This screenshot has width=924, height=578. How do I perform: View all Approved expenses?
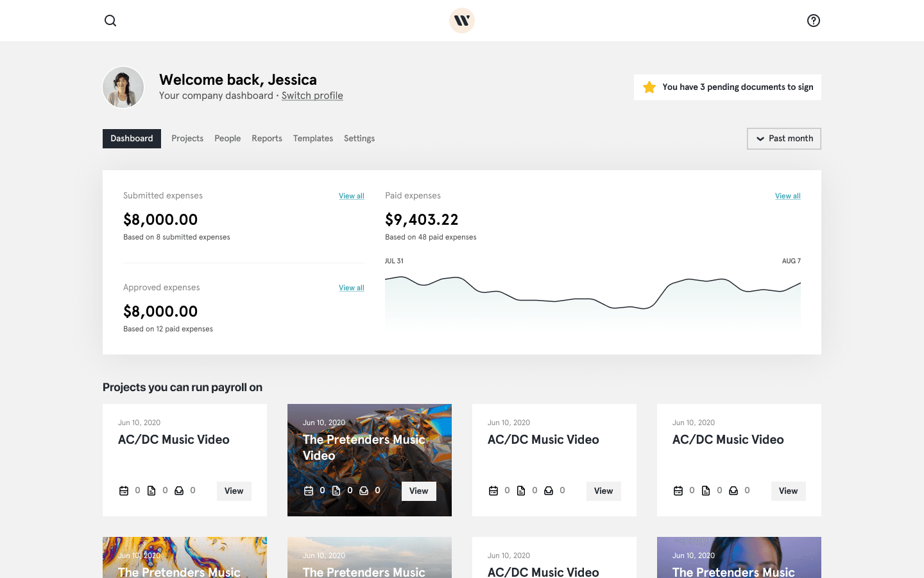pyautogui.click(x=352, y=288)
